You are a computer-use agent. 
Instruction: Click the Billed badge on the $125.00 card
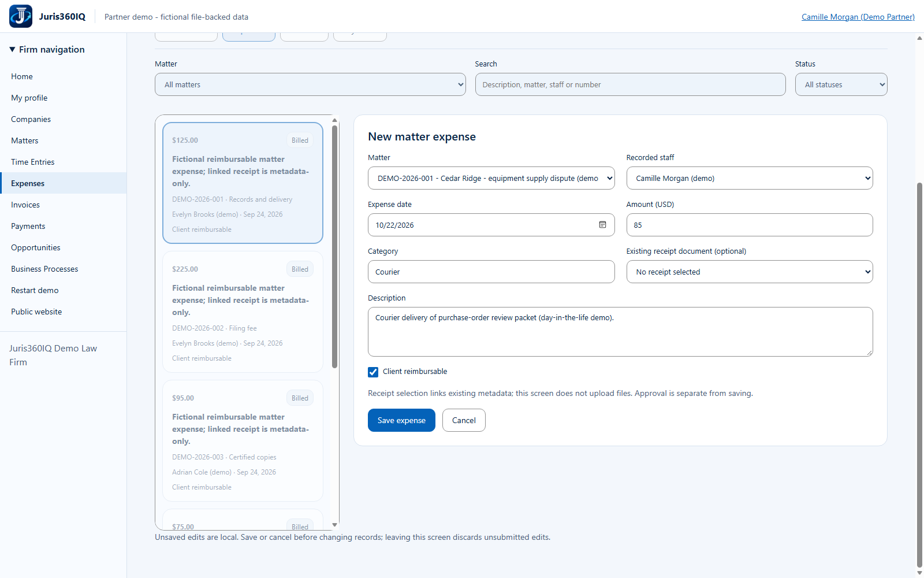pyautogui.click(x=300, y=140)
